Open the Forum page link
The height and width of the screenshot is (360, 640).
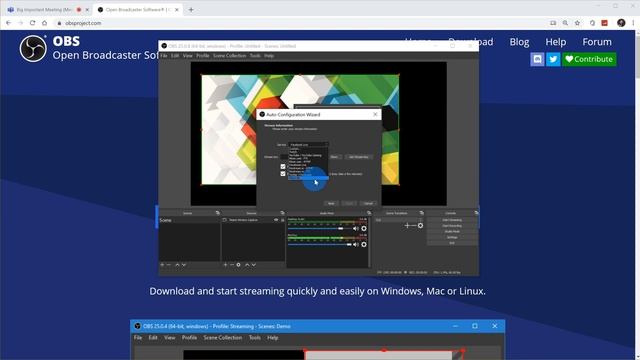597,42
